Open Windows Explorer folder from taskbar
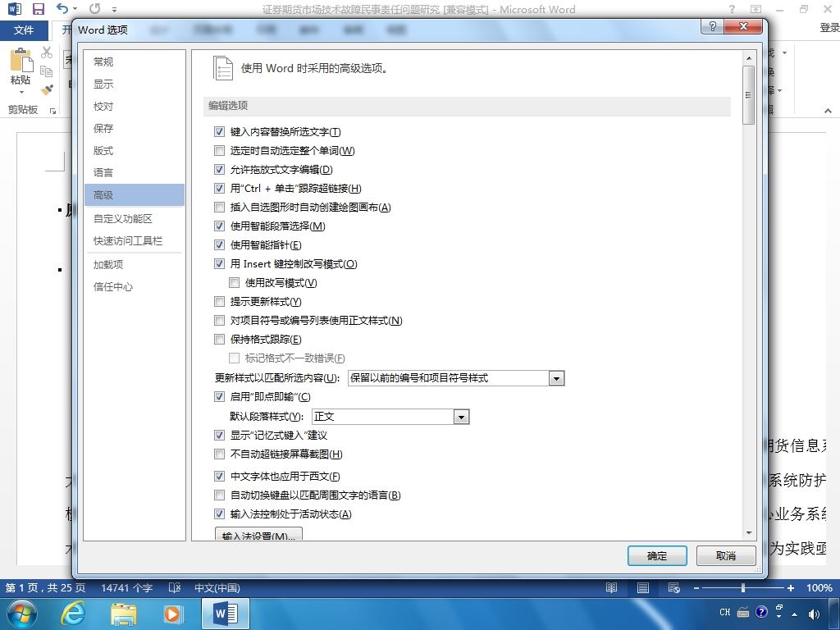The height and width of the screenshot is (630, 840). pos(124,614)
